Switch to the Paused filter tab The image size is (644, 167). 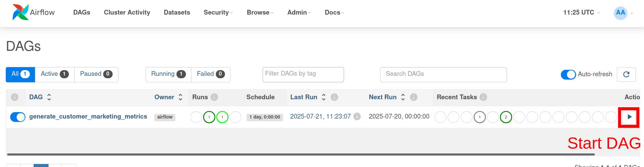[x=96, y=74]
